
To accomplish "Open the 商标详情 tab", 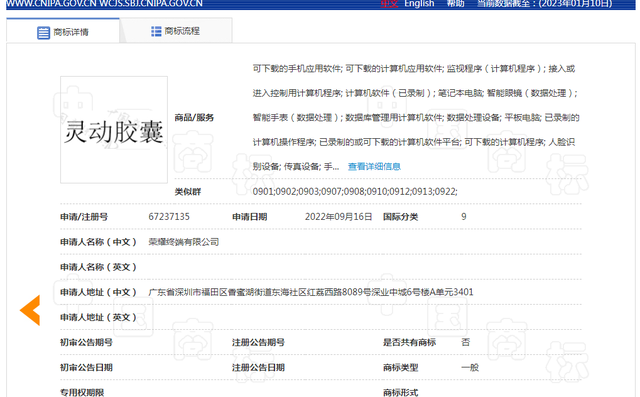I will click(x=63, y=31).
